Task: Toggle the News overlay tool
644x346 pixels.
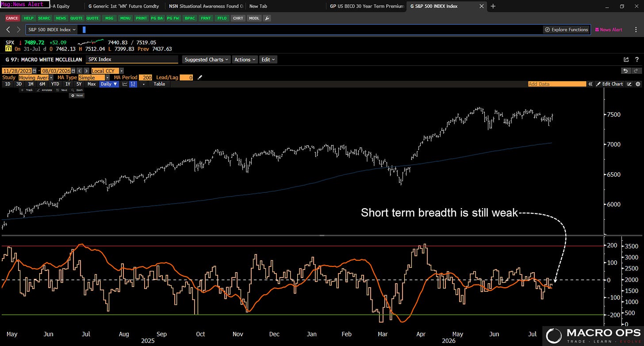Action: click(61, 90)
